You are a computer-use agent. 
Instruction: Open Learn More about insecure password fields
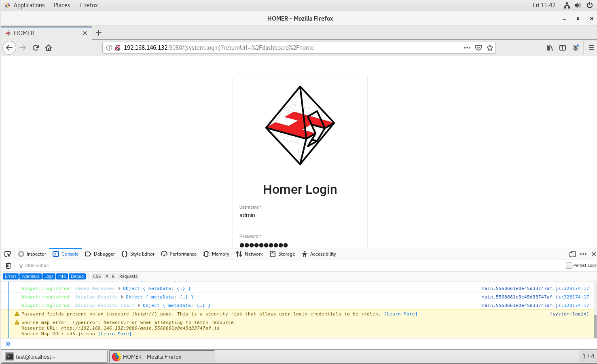(400, 314)
